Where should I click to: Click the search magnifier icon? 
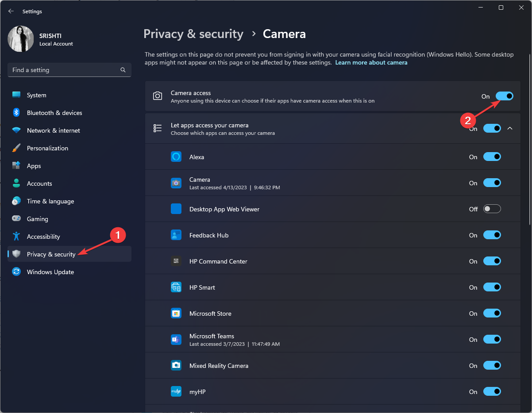[123, 70]
